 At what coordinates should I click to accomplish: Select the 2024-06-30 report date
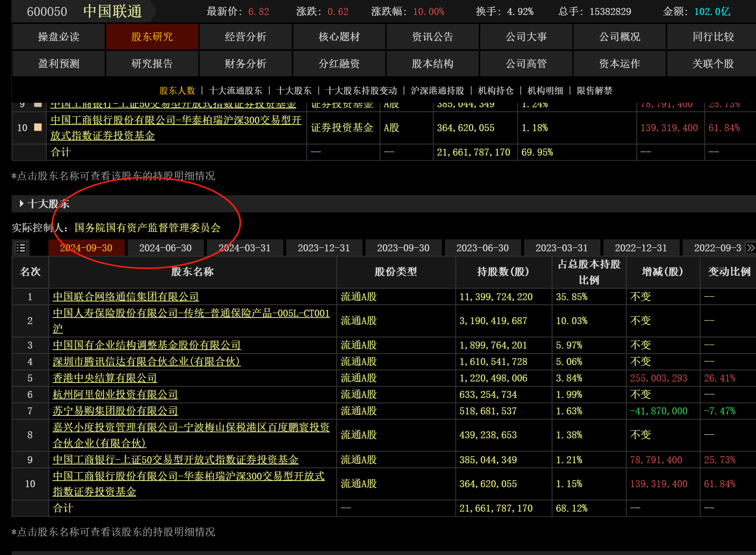(x=166, y=248)
